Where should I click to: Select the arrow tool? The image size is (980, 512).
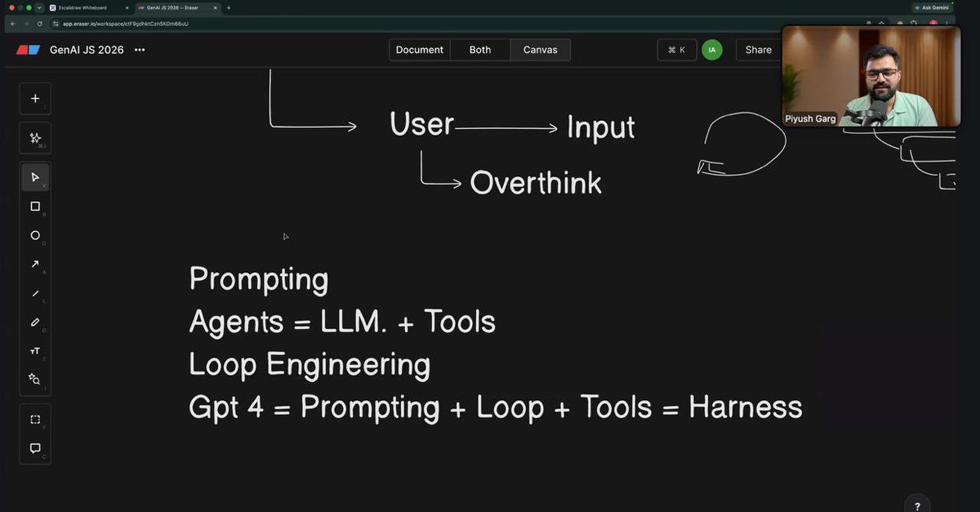tap(35, 264)
